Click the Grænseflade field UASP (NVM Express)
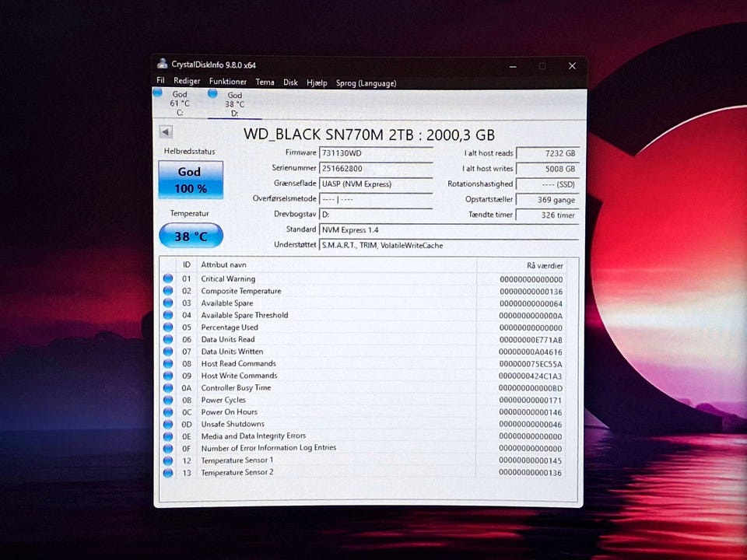 click(376, 184)
